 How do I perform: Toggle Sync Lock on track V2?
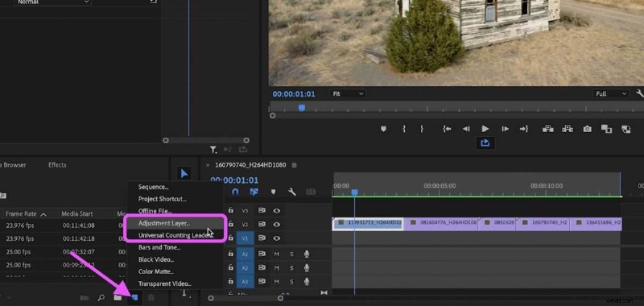262,224
